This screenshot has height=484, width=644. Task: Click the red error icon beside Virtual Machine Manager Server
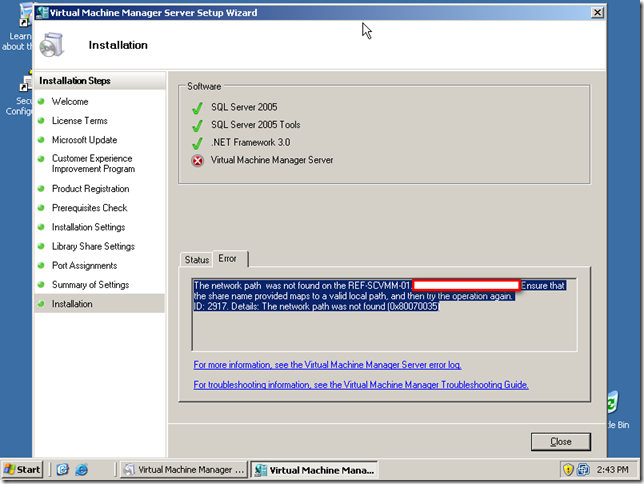click(198, 161)
